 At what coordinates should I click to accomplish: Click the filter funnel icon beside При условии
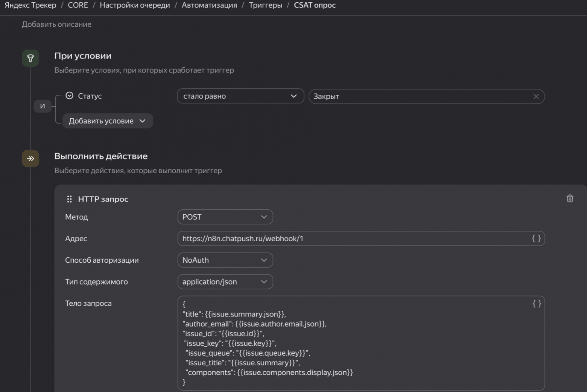pos(30,58)
